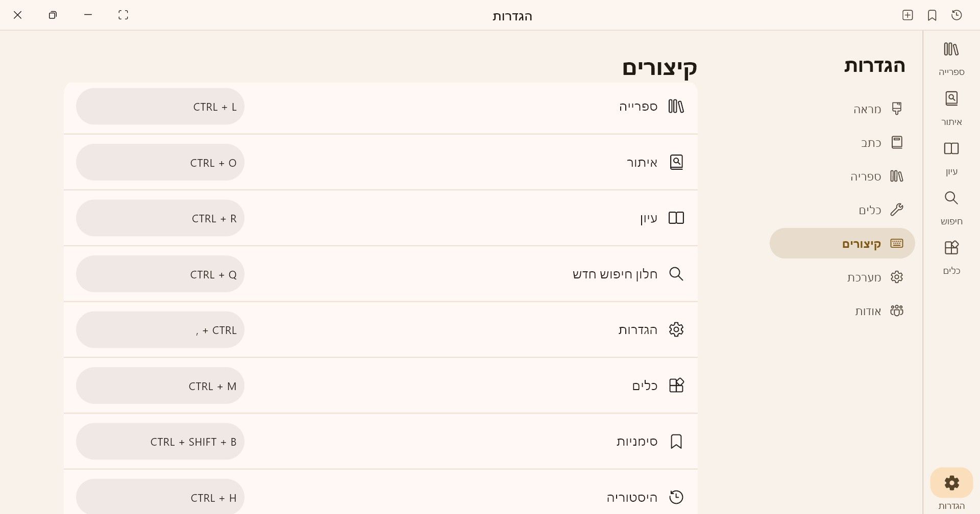Image resolution: width=980 pixels, height=514 pixels.
Task: Click the add new tab plus icon
Action: click(x=908, y=15)
